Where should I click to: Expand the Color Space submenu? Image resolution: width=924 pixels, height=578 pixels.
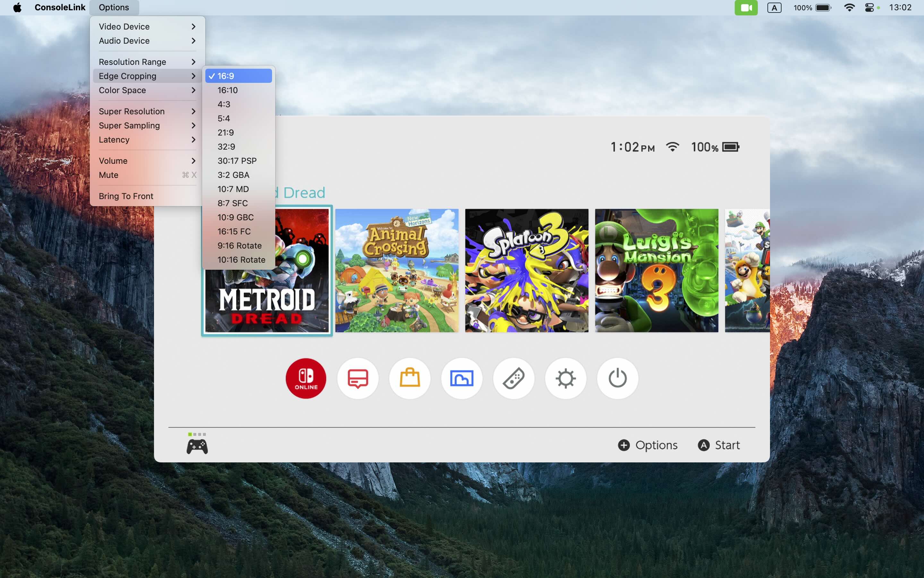click(147, 90)
